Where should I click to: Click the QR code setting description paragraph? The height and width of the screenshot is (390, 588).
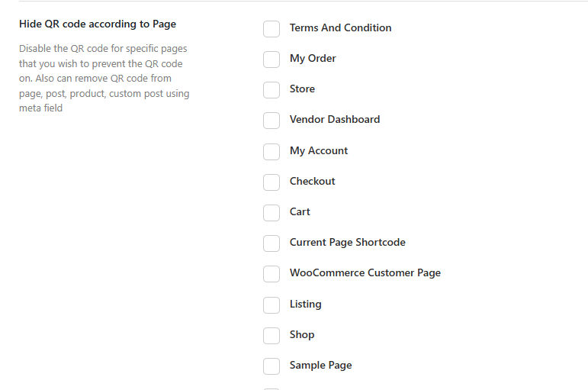coord(104,79)
